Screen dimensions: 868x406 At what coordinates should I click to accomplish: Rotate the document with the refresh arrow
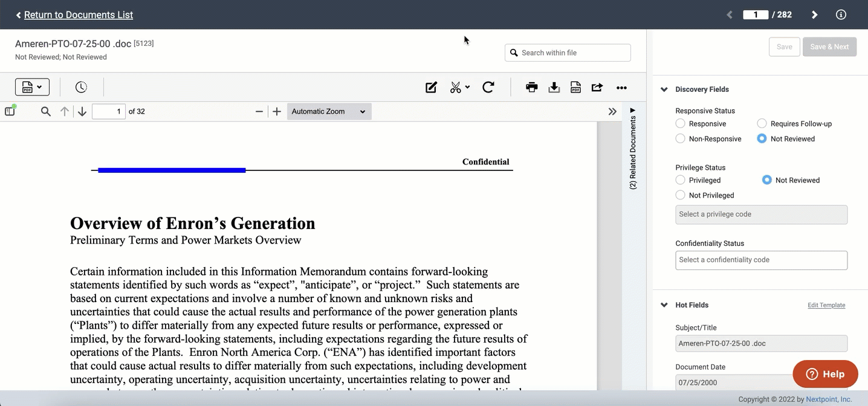488,88
